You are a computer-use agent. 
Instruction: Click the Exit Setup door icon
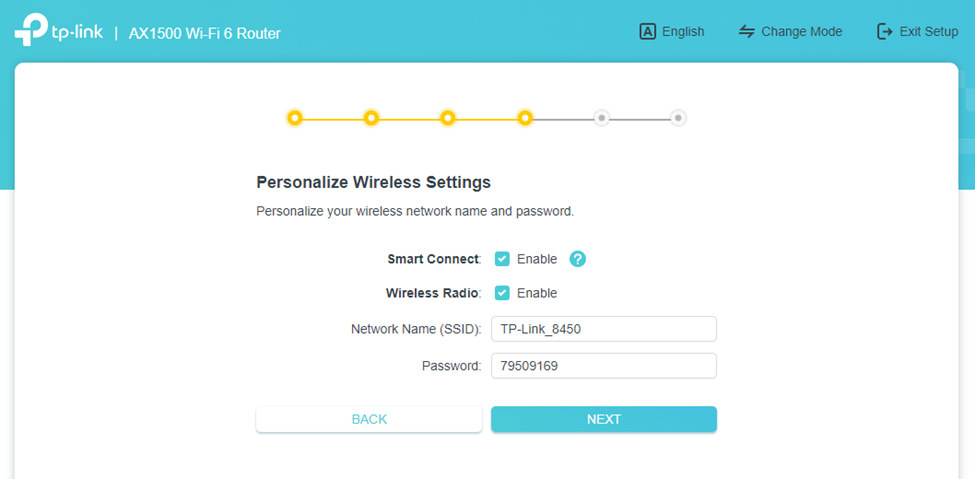pos(884,31)
